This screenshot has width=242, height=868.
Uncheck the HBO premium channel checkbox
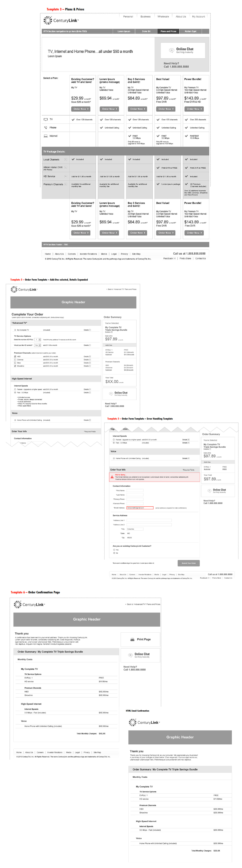[15, 357]
